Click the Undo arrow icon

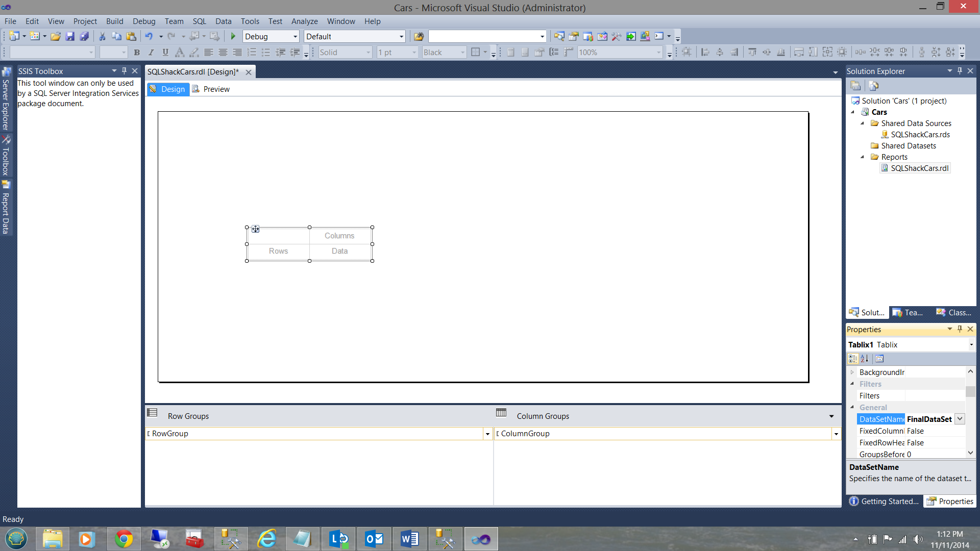coord(149,36)
